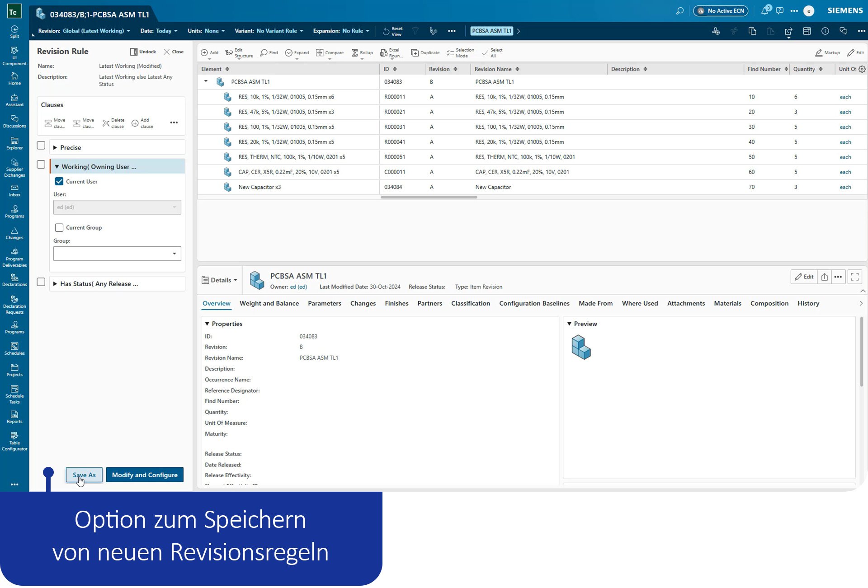This screenshot has width=868, height=588.
Task: Open the Configuration Baselines tab
Action: pyautogui.click(x=534, y=303)
